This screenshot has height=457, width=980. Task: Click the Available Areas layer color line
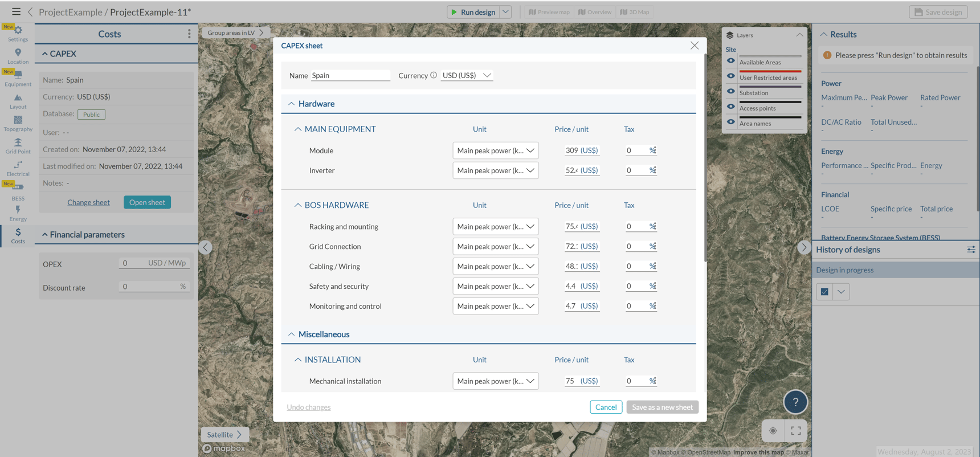(770, 56)
